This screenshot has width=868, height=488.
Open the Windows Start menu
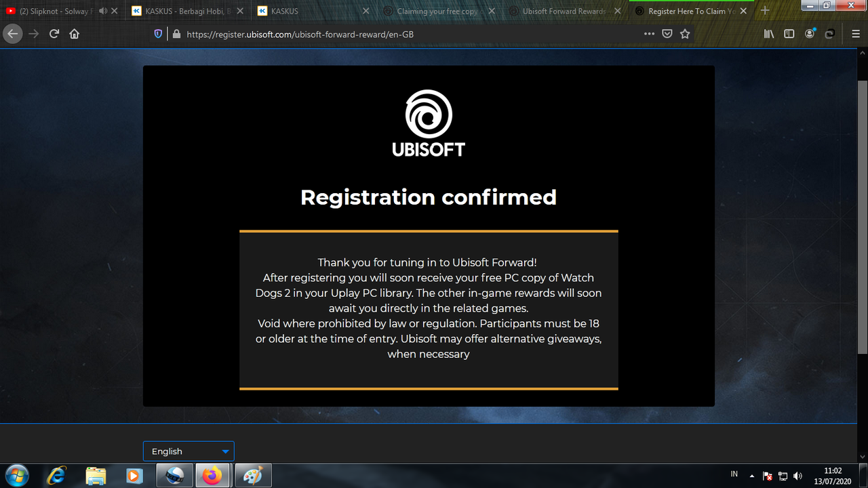tap(16, 476)
